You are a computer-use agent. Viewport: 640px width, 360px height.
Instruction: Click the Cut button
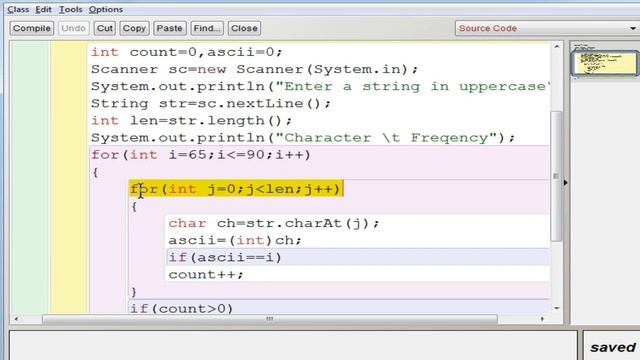(x=104, y=28)
